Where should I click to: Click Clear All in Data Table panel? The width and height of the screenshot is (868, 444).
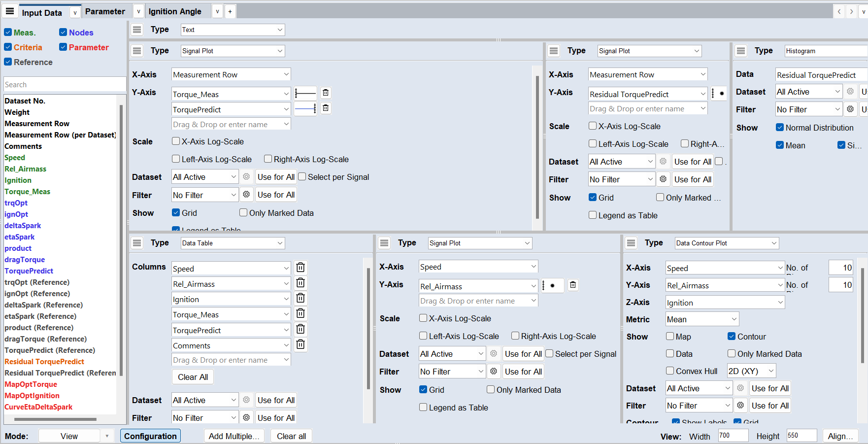[x=193, y=377]
